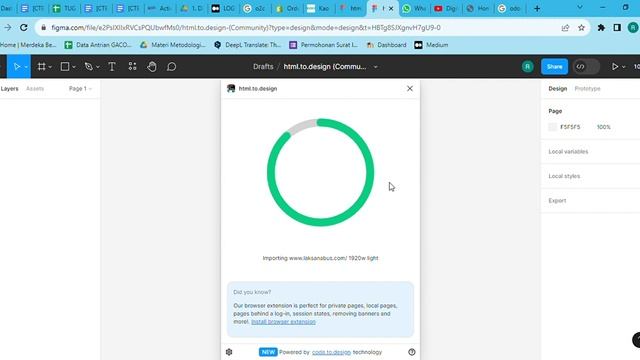Open browser Extensions puzzle icon
The width and height of the screenshot is (640, 360).
coord(601,28)
